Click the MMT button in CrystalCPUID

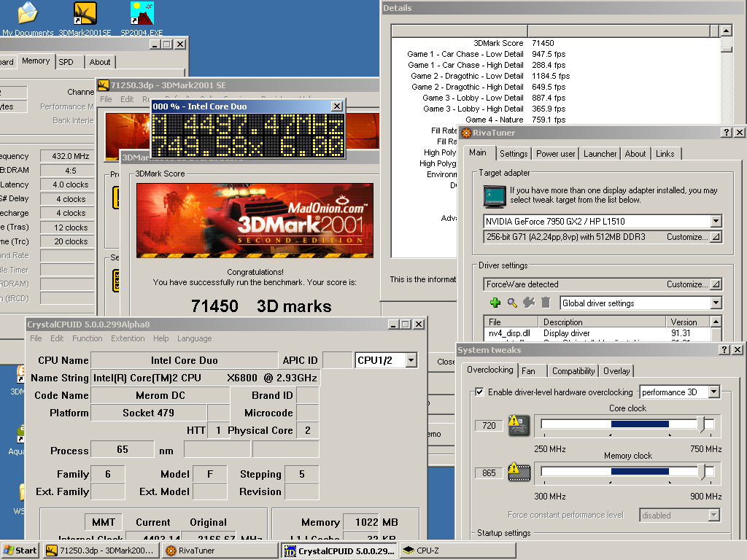click(104, 522)
